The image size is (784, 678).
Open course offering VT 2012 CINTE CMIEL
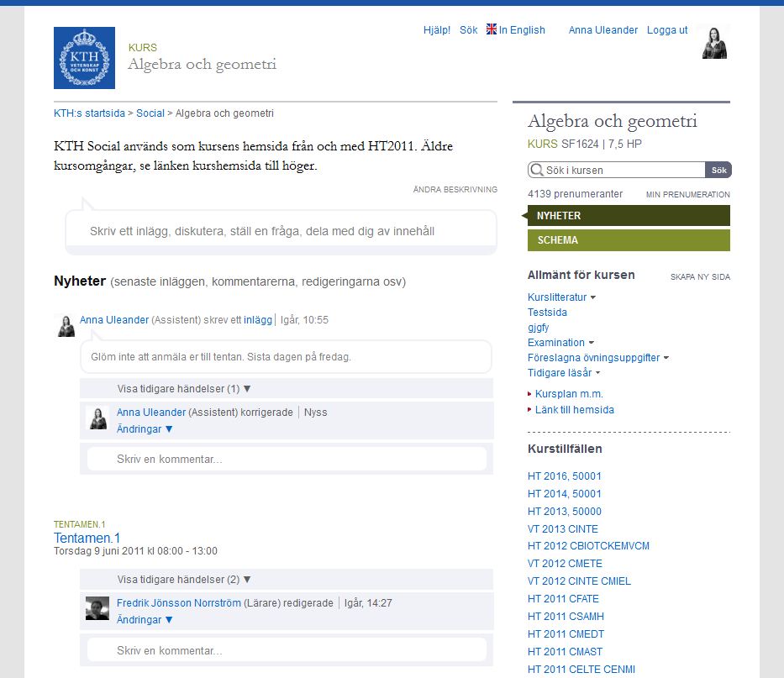[x=579, y=581]
